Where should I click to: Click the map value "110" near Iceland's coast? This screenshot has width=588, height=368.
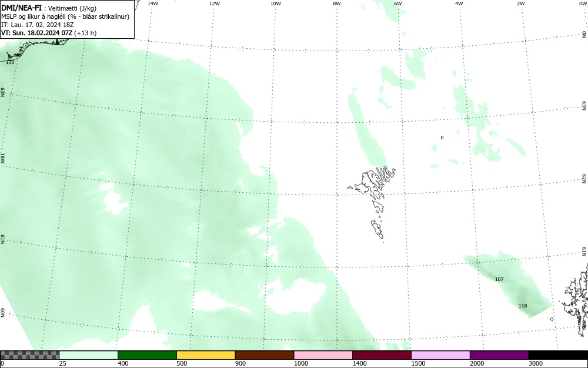click(x=10, y=62)
